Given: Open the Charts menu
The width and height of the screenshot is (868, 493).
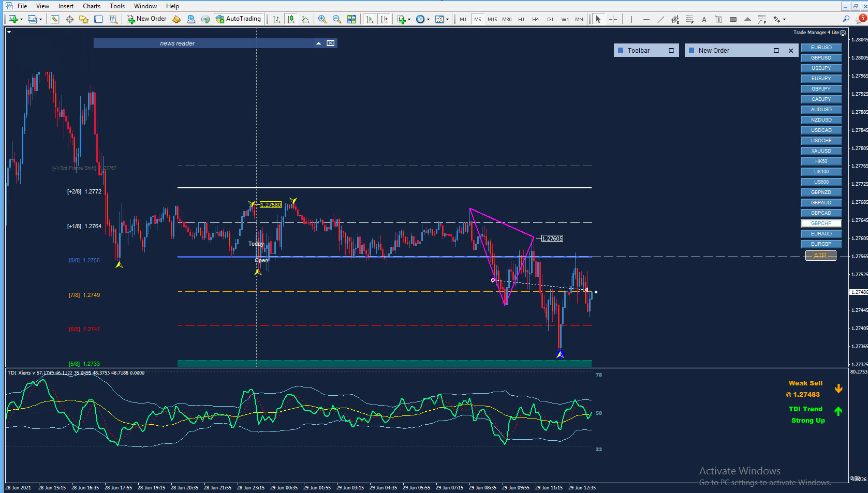Looking at the screenshot, I should [x=92, y=6].
